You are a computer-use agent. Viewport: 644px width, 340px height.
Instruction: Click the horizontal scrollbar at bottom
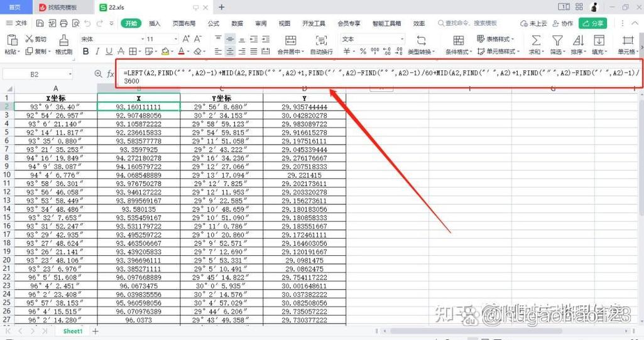pos(476,331)
